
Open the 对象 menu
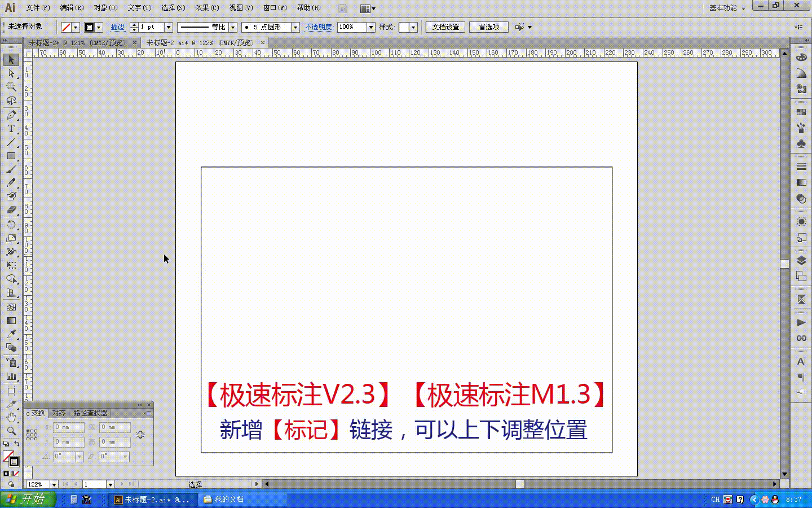pyautogui.click(x=105, y=8)
